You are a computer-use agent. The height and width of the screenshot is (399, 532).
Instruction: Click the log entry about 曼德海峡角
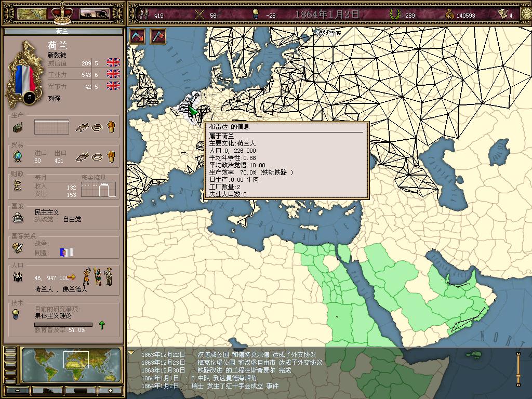point(199,378)
